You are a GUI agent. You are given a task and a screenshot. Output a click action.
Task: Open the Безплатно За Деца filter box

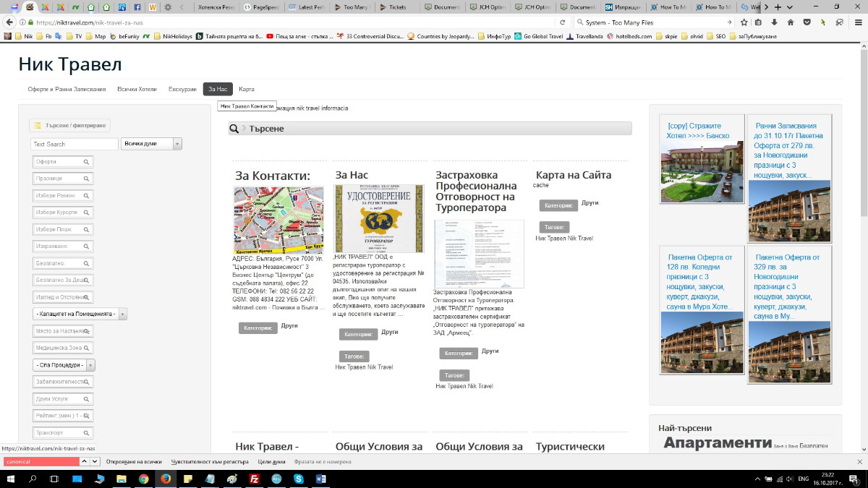point(63,280)
